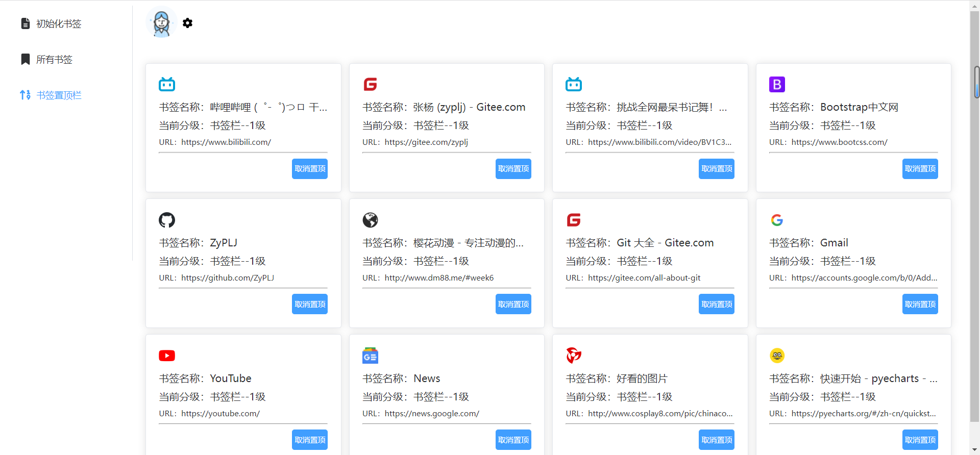Unpin the Bootstrap中文网 bookmark
This screenshot has width=980, height=455.
coord(920,169)
